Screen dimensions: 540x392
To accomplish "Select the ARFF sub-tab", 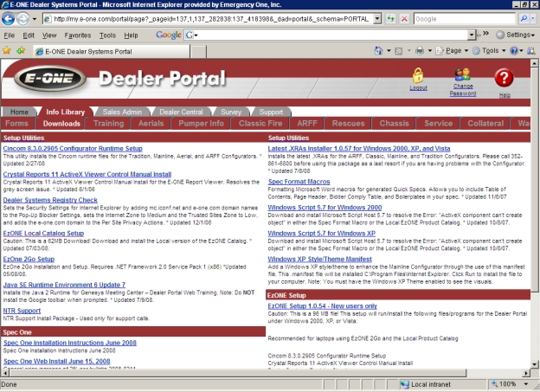I will click(x=307, y=124).
